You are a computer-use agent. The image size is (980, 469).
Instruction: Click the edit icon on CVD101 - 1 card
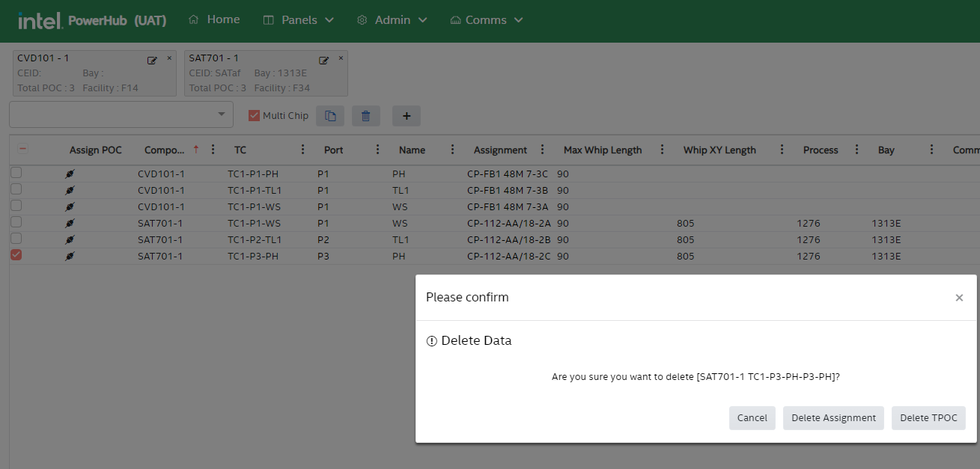152,60
